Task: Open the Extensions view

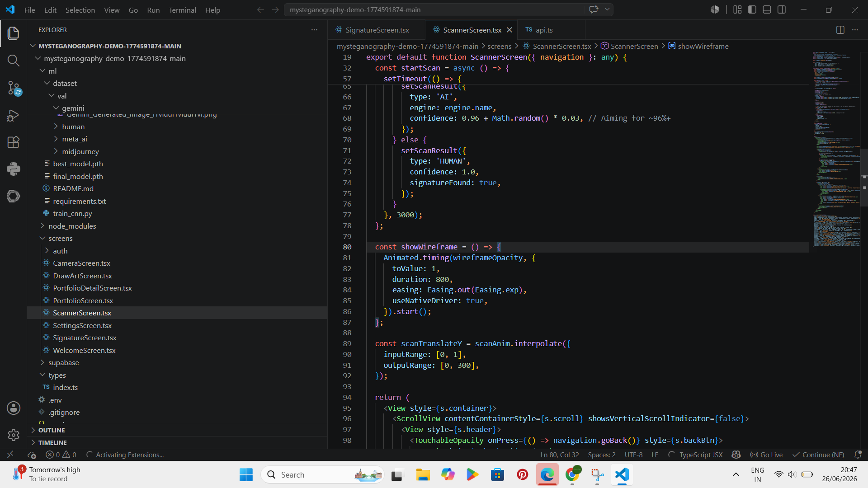Action: point(14,142)
